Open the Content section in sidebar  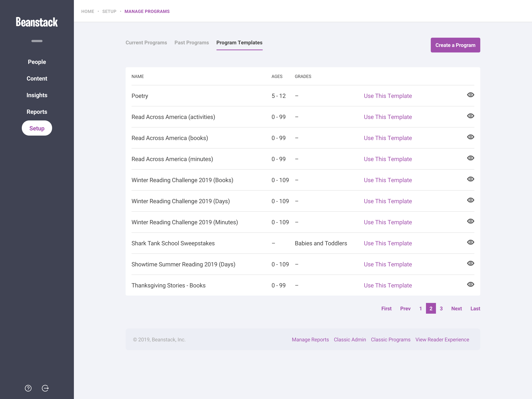pyautogui.click(x=37, y=78)
